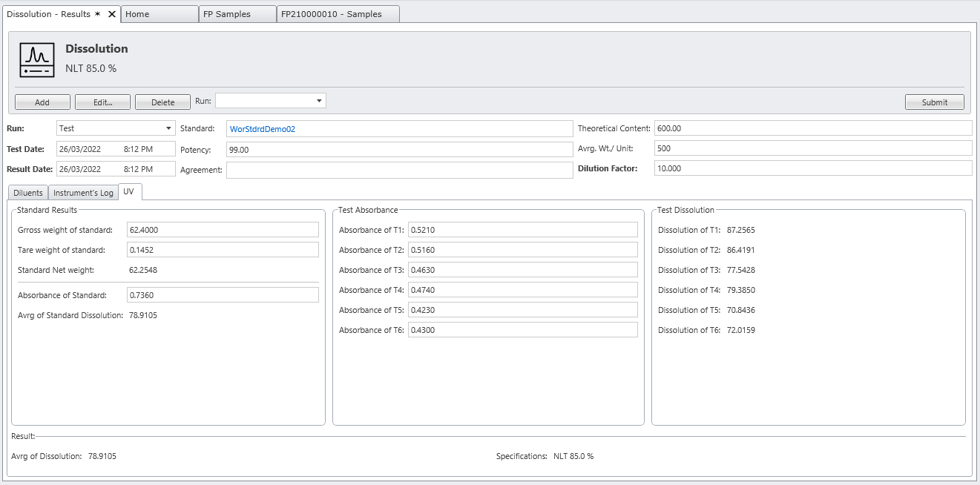Switch to the Diluents tab
The image size is (980, 485).
(x=28, y=193)
